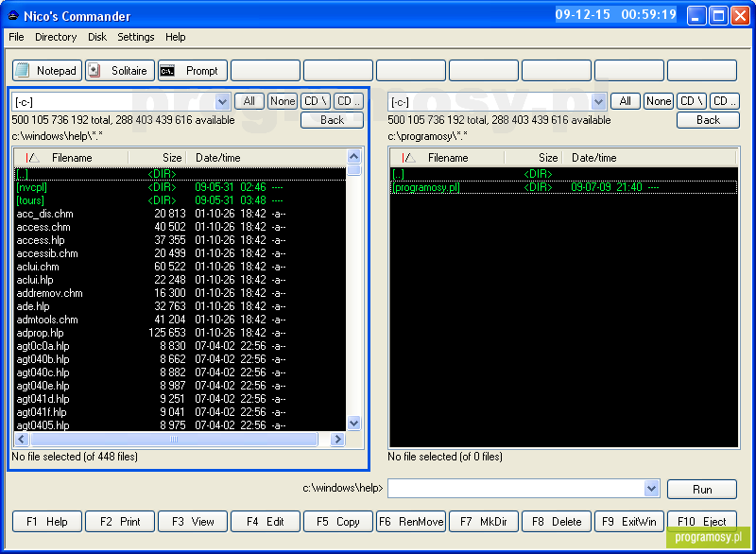756x554 pixels.
Task: Open the Help menu
Action: (176, 37)
